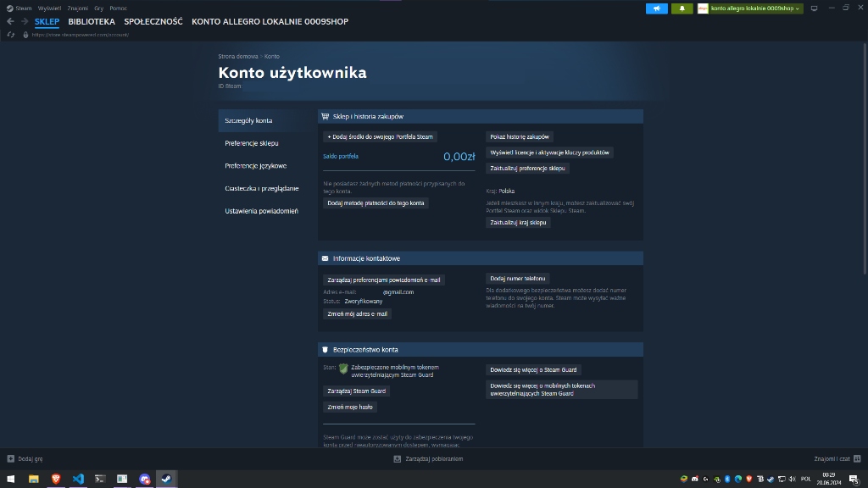
Task: Open Discord from the system tray
Action: coord(693,479)
